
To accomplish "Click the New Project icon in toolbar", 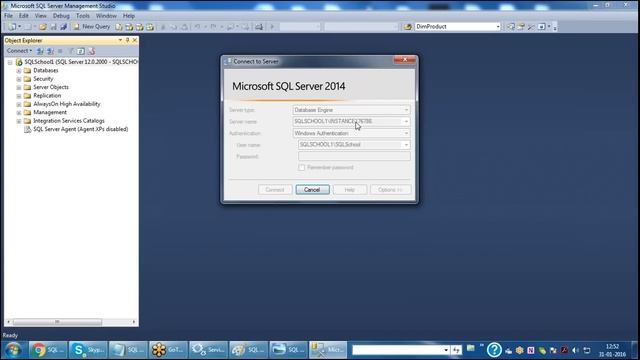I will point(12,27).
